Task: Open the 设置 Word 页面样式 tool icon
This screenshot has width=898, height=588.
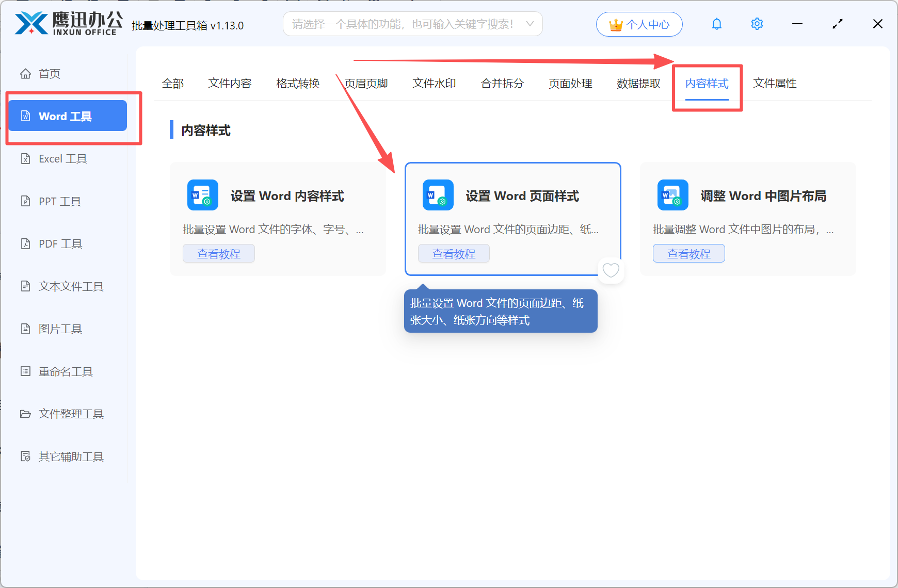Action: click(x=437, y=195)
